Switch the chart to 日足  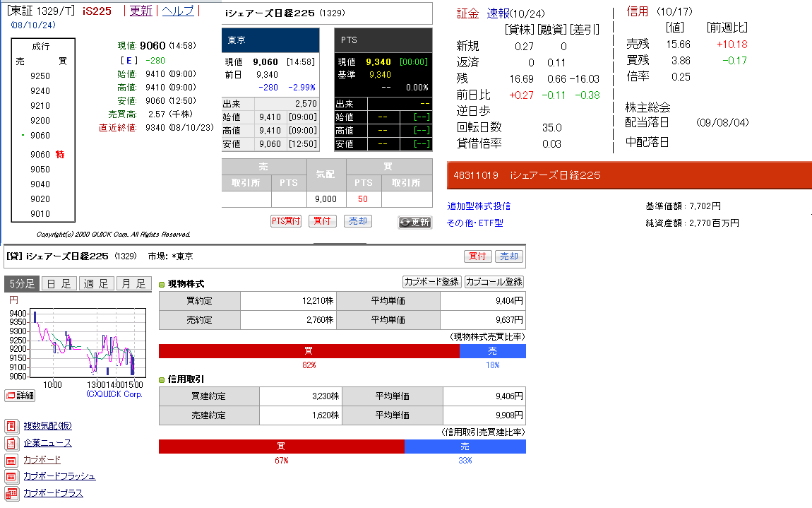click(59, 284)
